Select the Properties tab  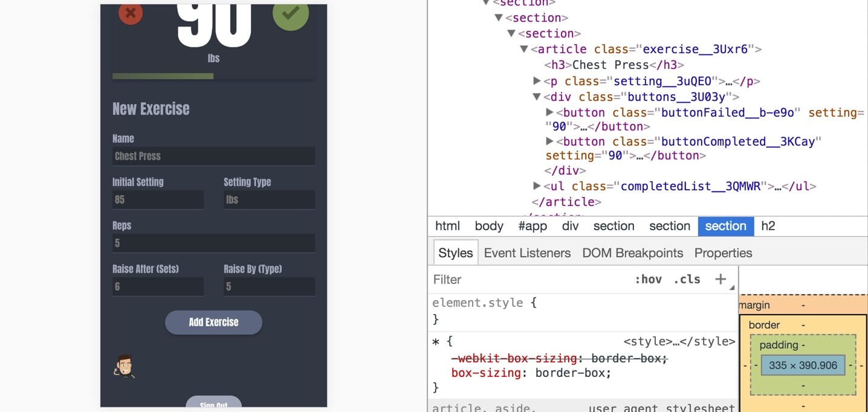723,253
